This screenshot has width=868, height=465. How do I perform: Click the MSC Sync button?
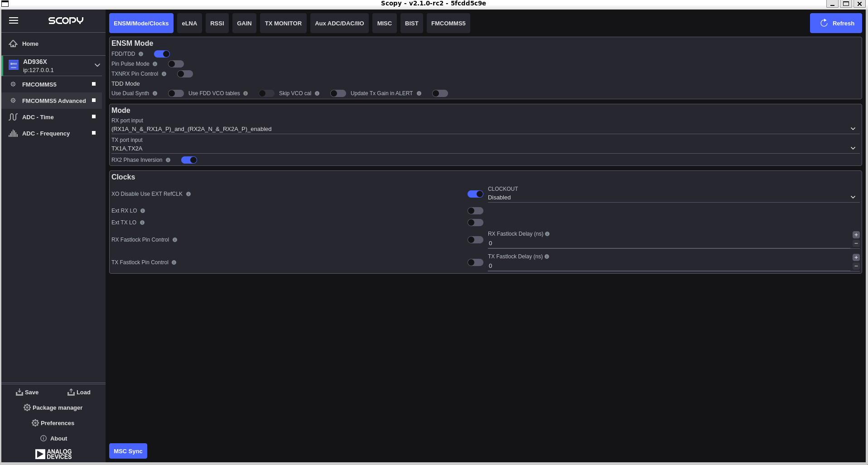tap(128, 451)
